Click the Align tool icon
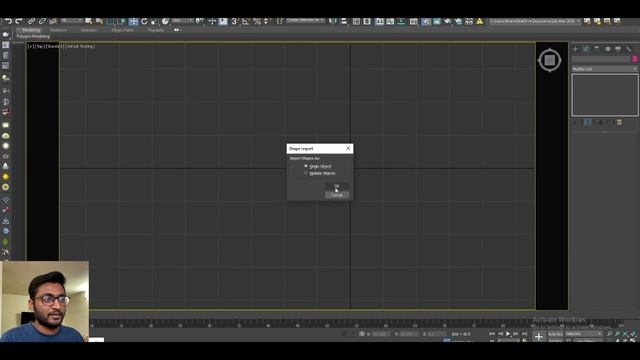640x360 pixels. [344, 21]
